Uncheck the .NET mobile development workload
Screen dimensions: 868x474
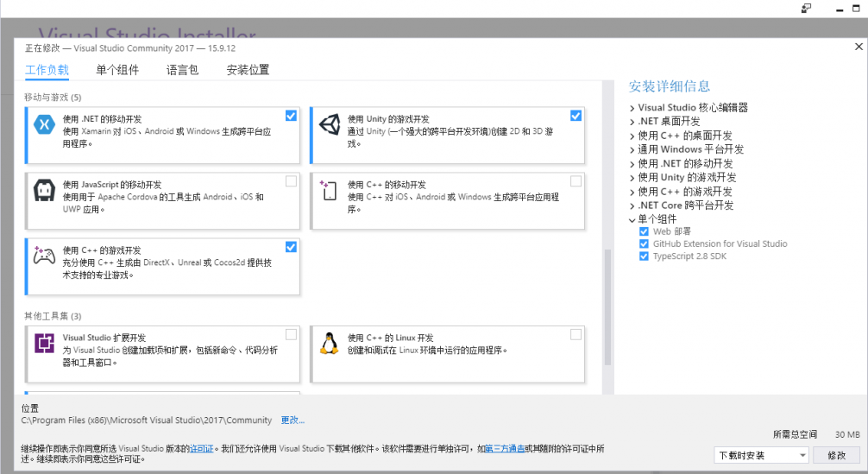(291, 116)
